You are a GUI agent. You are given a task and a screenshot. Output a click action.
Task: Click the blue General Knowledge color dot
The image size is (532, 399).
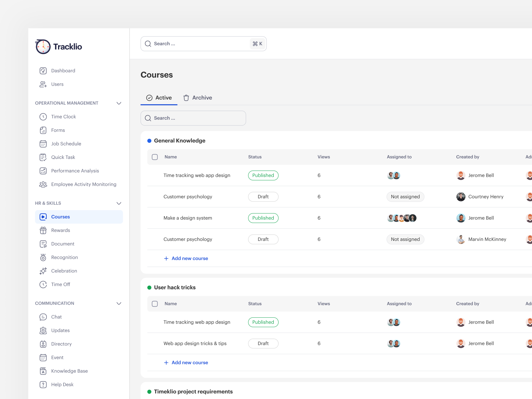[x=149, y=141]
